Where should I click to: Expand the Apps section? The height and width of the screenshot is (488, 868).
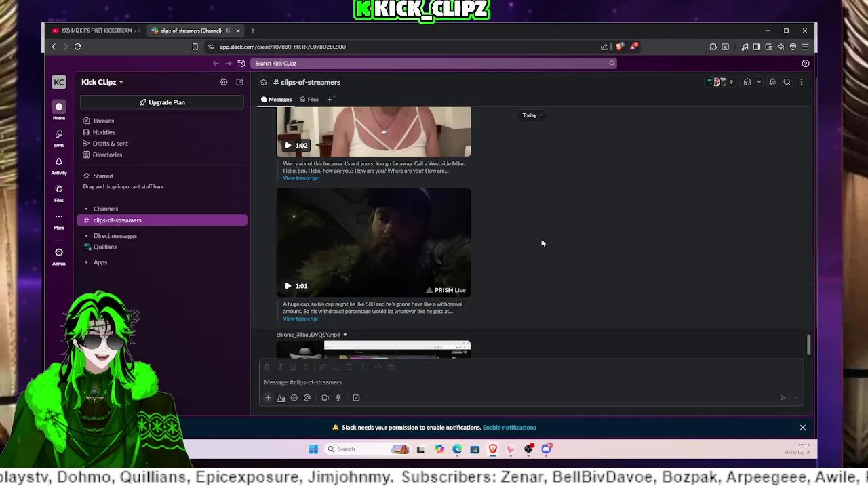[x=86, y=262]
